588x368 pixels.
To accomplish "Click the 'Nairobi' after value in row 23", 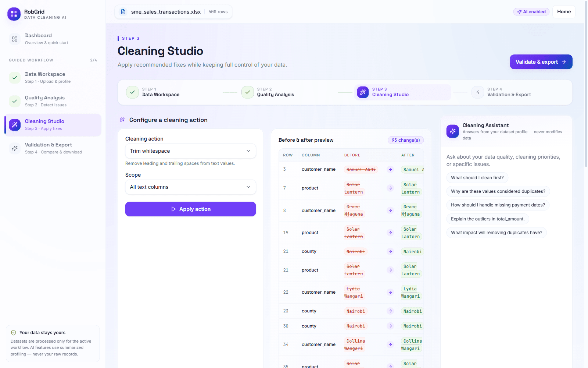I will tap(412, 311).
